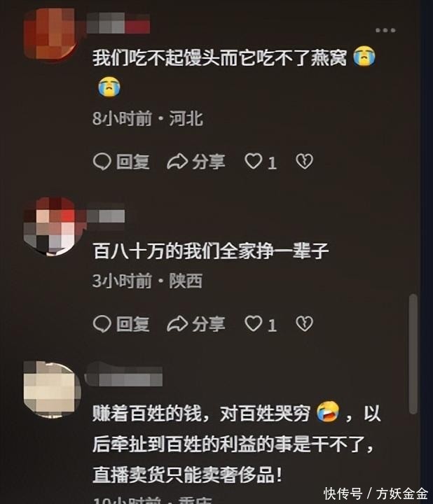
Task: Tap broken heart on Shaanxi comment
Action: tap(304, 323)
